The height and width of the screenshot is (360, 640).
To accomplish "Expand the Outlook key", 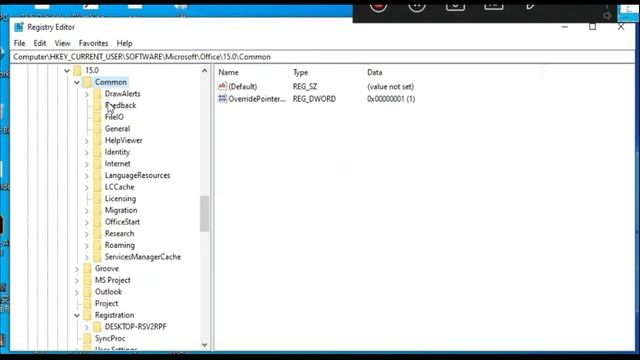I will click(x=77, y=292).
